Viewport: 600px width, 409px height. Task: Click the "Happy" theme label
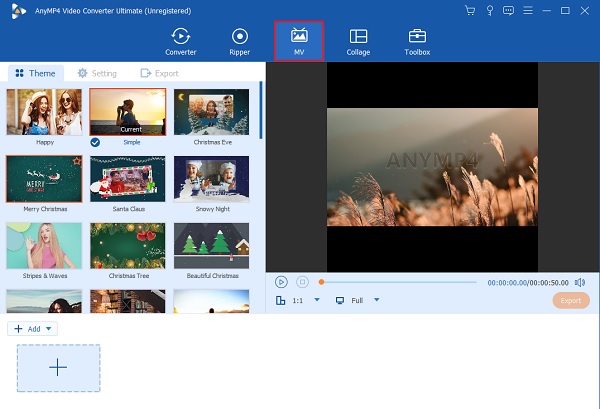point(45,142)
